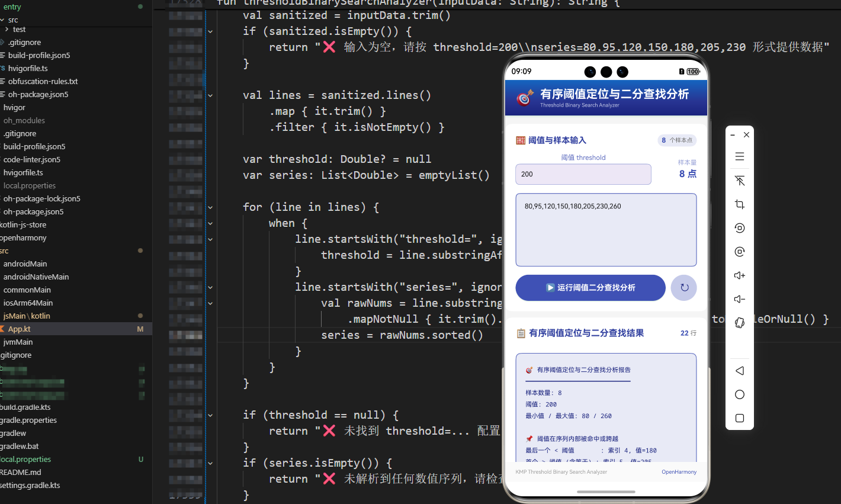This screenshot has width=841, height=504.
Task: Fold the startsWith("threshold=") branch
Action: tap(210, 239)
